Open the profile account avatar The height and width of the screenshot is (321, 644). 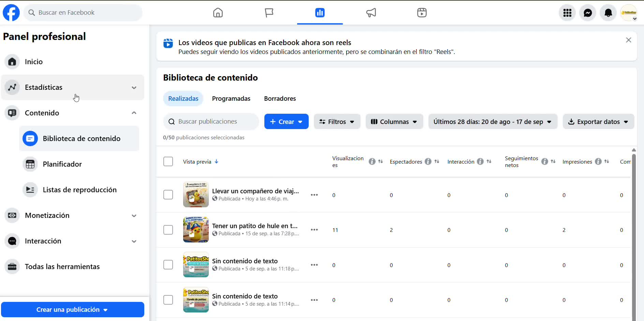(629, 13)
